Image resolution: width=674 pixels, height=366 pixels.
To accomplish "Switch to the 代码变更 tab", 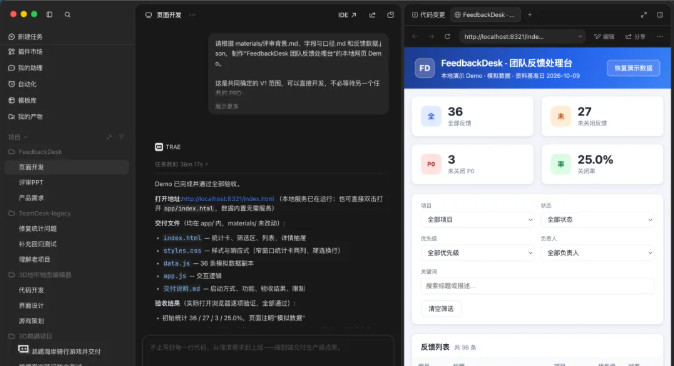I will click(x=428, y=15).
